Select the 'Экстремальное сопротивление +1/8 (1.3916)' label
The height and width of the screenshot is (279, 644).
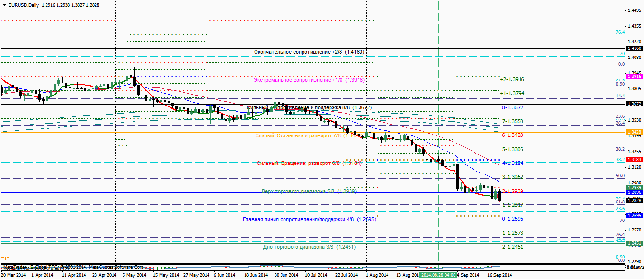(x=309, y=80)
